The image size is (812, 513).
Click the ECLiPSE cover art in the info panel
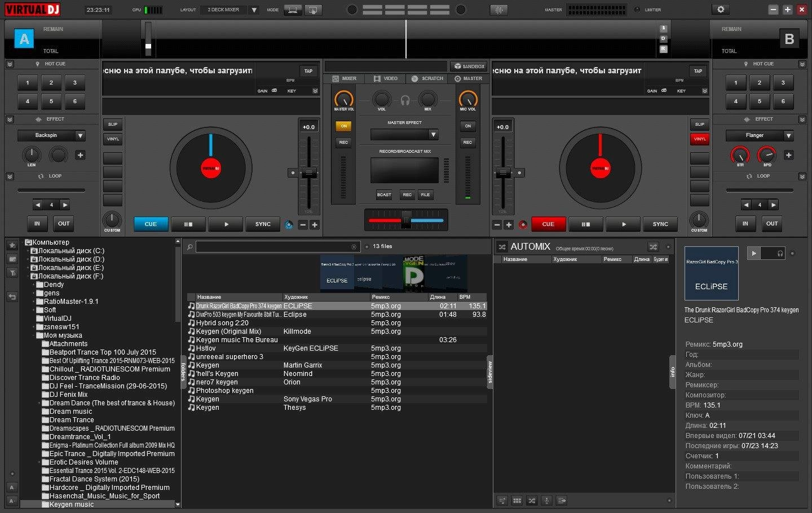pyautogui.click(x=711, y=273)
